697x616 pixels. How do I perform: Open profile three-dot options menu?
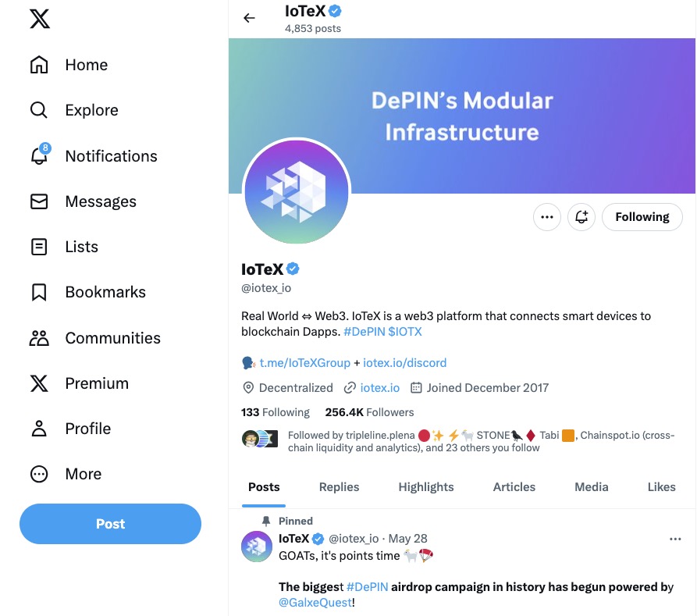click(546, 217)
